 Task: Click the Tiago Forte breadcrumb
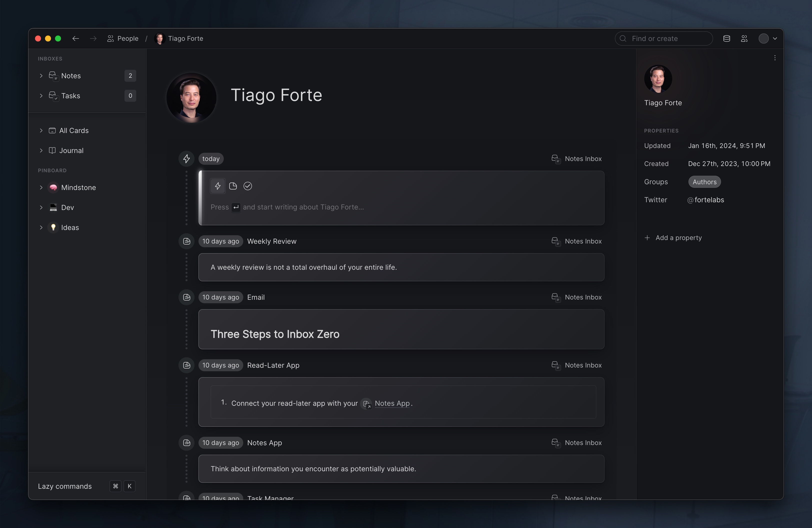click(x=179, y=38)
